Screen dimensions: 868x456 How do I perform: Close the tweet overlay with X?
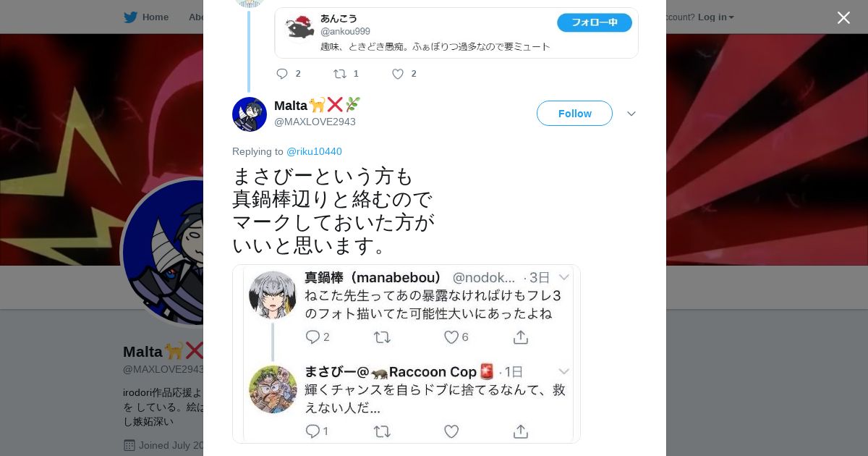coord(843,17)
